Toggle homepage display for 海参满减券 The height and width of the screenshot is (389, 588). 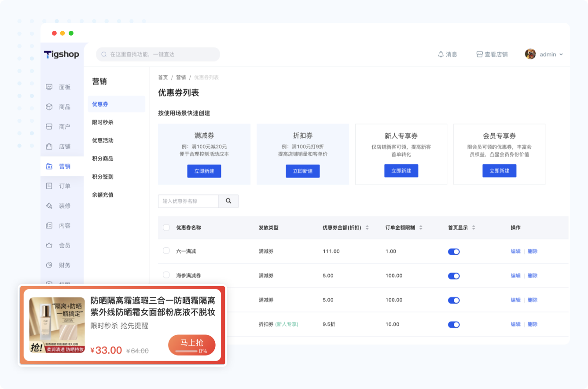[x=454, y=276]
